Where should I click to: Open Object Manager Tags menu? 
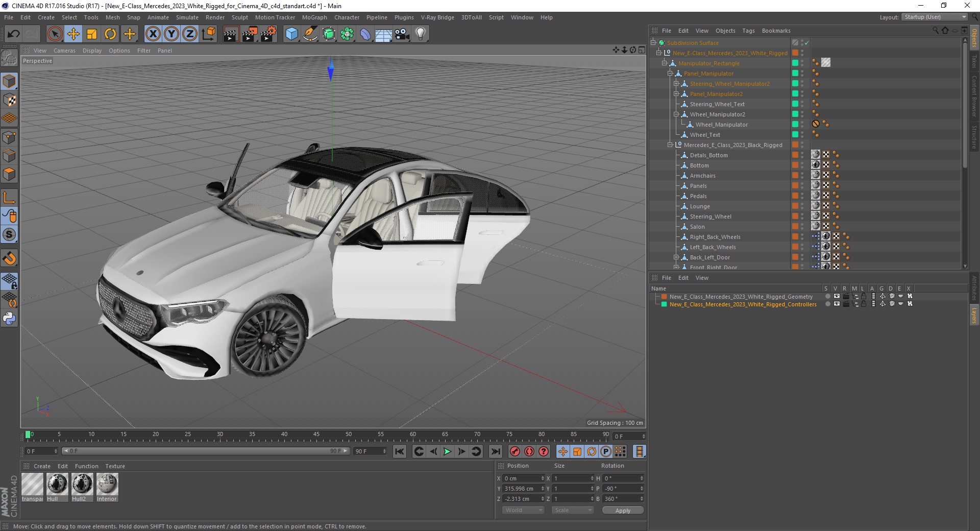click(748, 31)
